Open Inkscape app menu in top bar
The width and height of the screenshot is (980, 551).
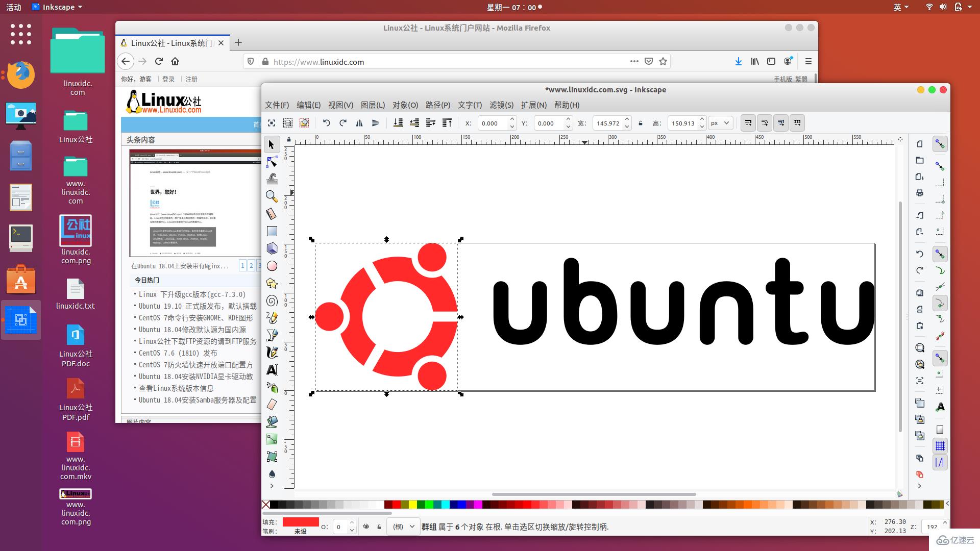[x=57, y=7]
